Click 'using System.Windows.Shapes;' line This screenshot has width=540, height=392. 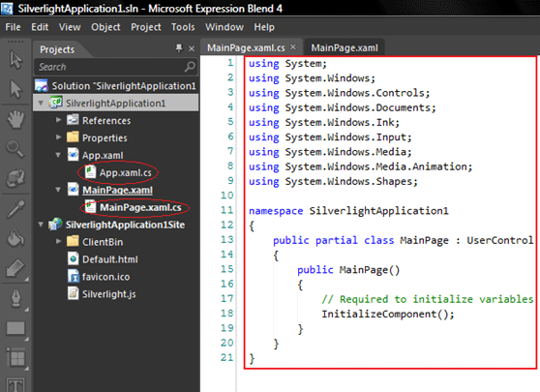point(333,181)
